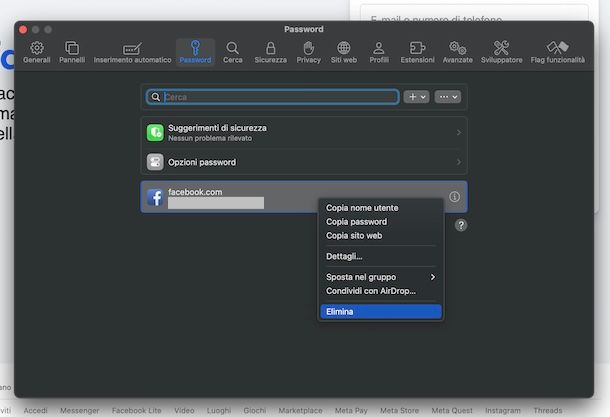Focus the Cerca password search field

(273, 97)
